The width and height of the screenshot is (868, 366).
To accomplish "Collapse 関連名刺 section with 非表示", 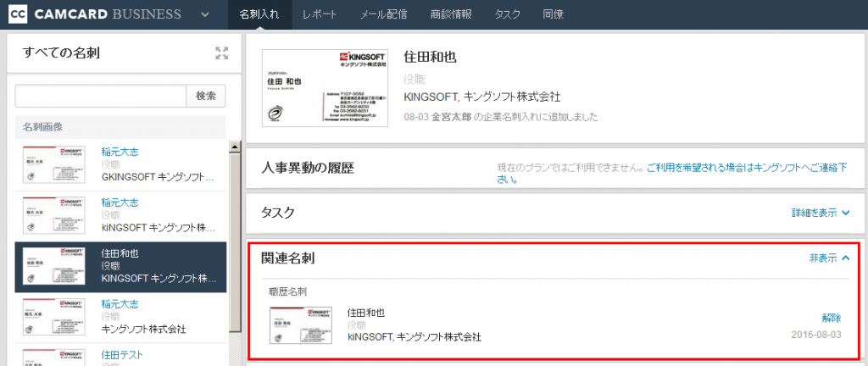I will 829,258.
